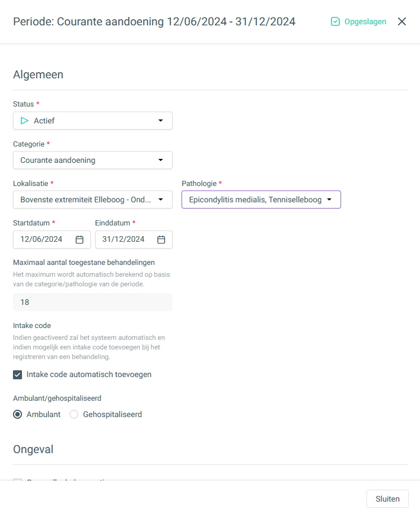Expand the Status dropdown arrow
Image resolution: width=420 pixels, height=514 pixels.
161,121
